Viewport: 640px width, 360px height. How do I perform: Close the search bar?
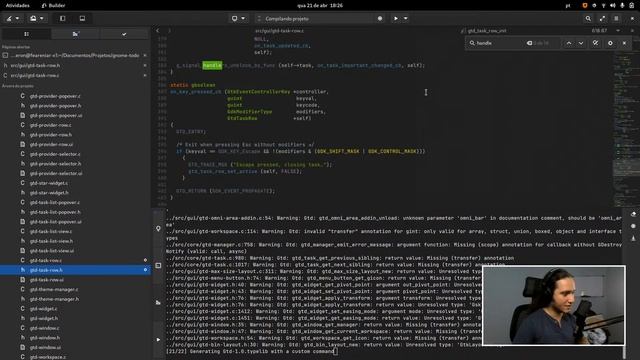point(624,43)
